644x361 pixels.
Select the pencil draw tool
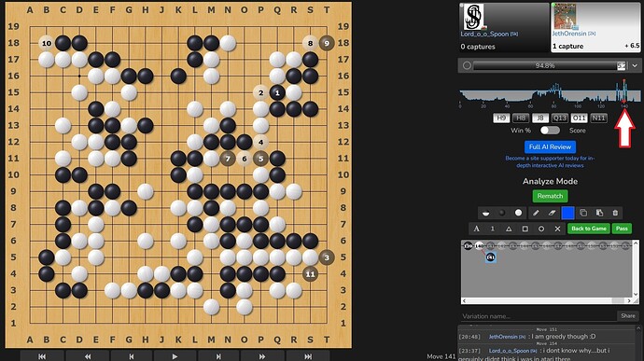point(536,213)
